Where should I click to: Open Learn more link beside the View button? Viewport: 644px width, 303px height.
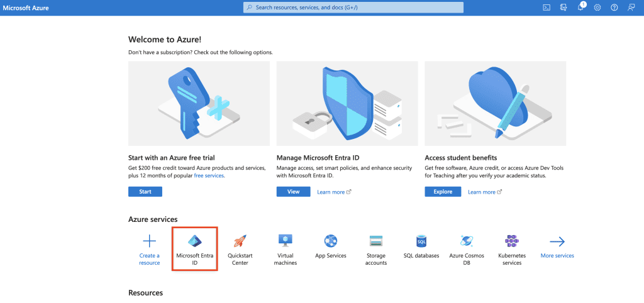coord(335,192)
